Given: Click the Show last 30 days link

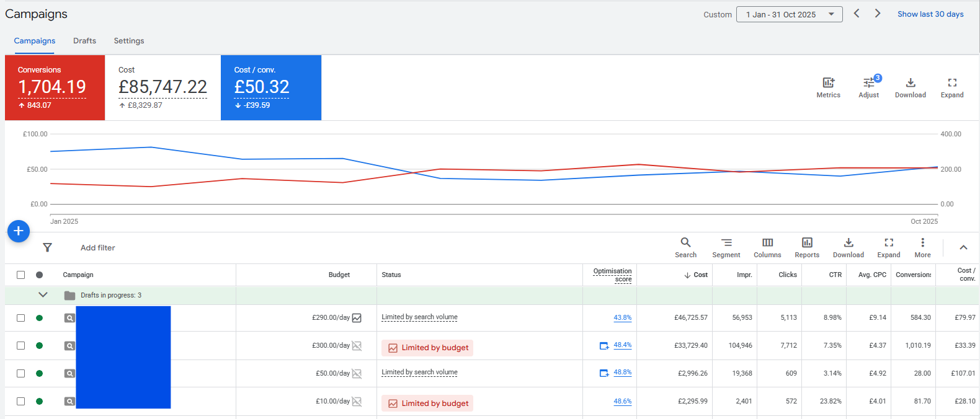Looking at the screenshot, I should [930, 14].
